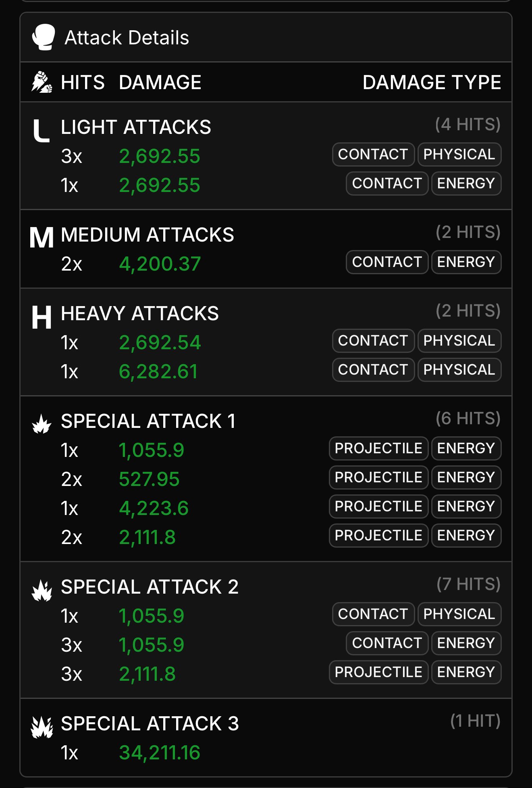Click the ENERGY tag under Medium Attacks
The height and width of the screenshot is (788, 532).
466,262
